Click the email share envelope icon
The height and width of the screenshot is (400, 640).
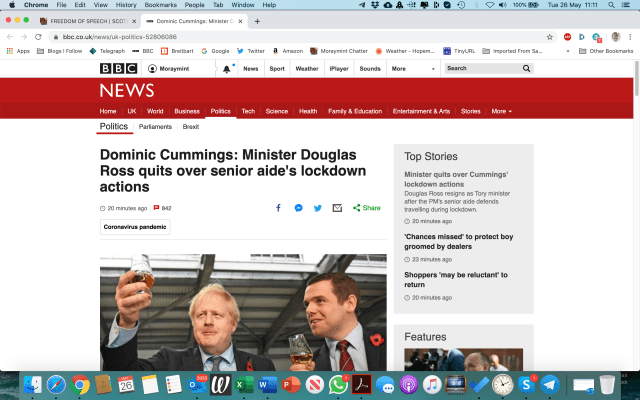coord(337,208)
